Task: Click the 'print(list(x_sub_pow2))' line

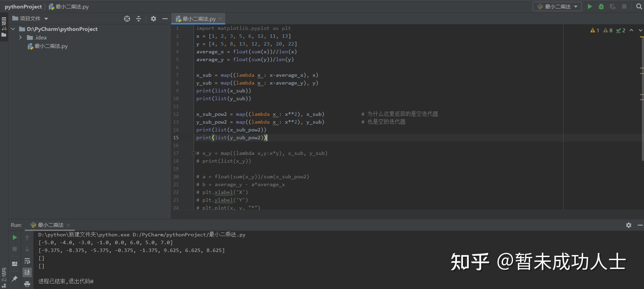Action: [231, 130]
